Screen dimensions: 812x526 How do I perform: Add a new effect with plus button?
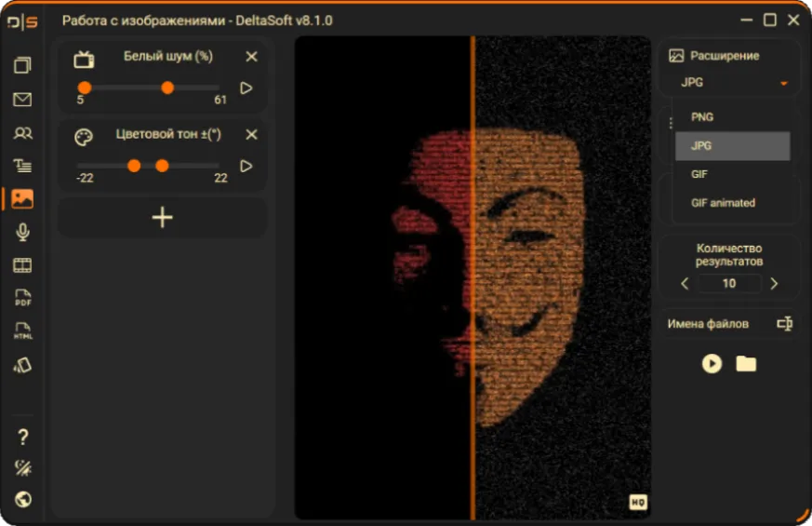pyautogui.click(x=163, y=217)
